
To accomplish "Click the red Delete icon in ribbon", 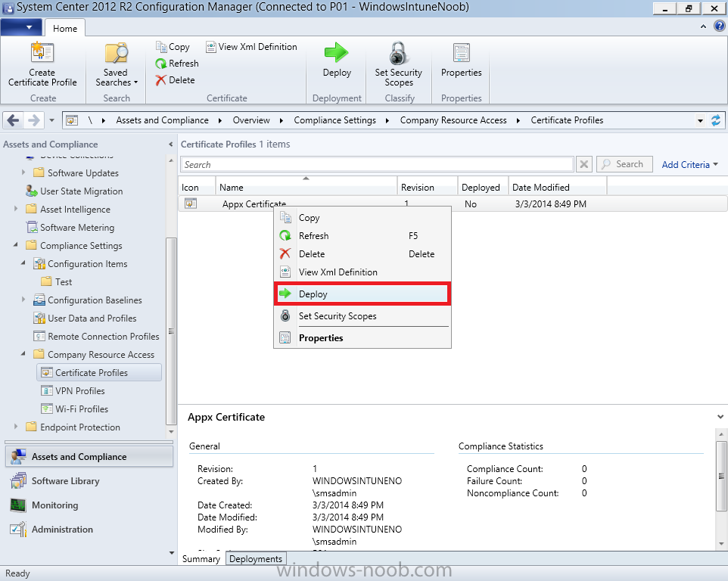I will pos(161,80).
